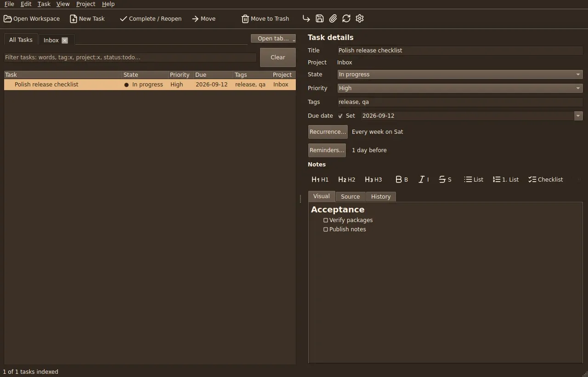The width and height of the screenshot is (588, 377).
Task: Select the Polish release checklist task row
Action: (150, 85)
